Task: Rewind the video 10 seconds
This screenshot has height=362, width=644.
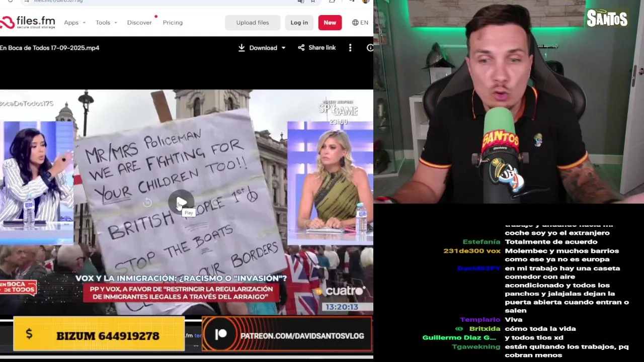Action: (x=147, y=203)
